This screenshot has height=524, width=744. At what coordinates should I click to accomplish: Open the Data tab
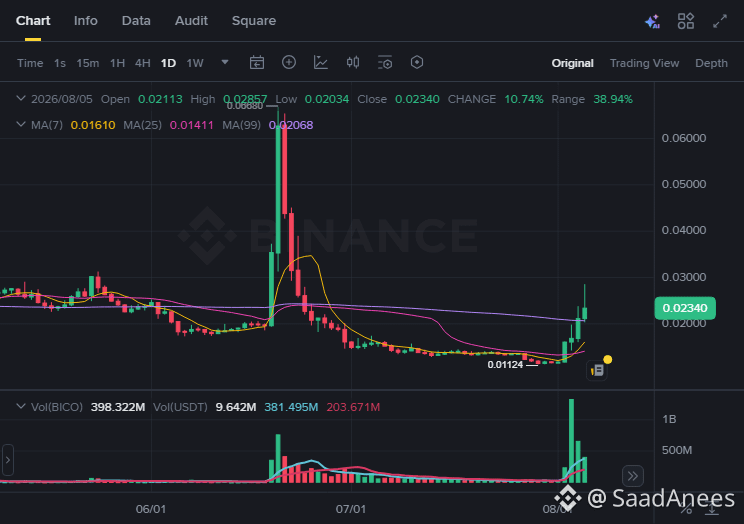136,21
